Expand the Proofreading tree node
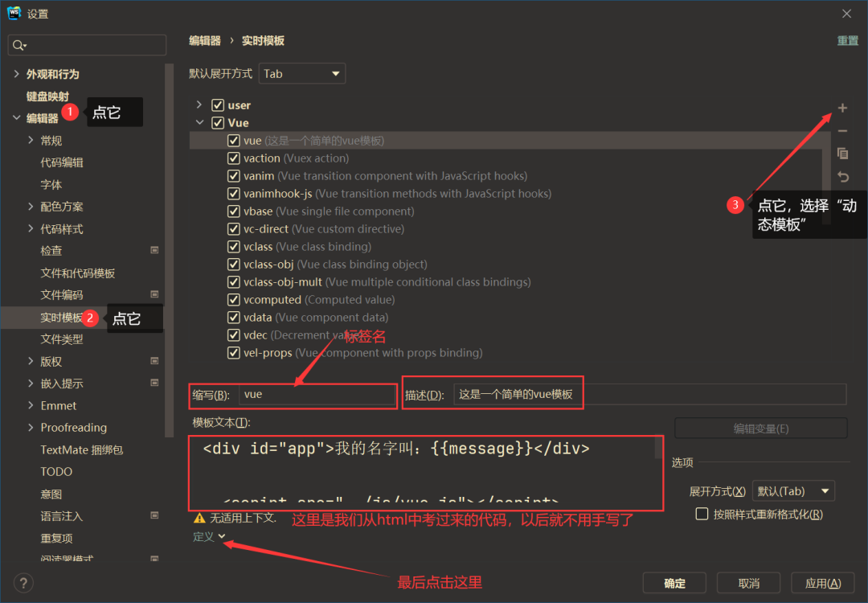The image size is (868, 603). coord(31,428)
